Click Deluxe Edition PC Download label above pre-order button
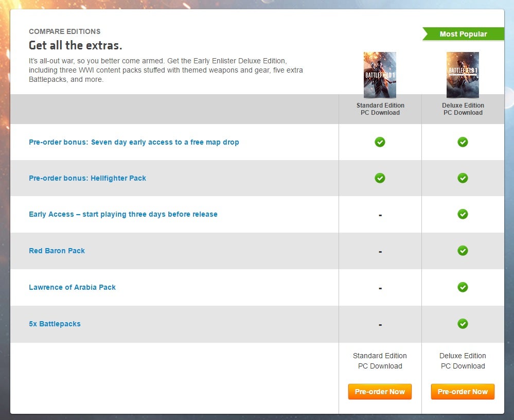Screen dimensions: 514x420 pos(463,361)
